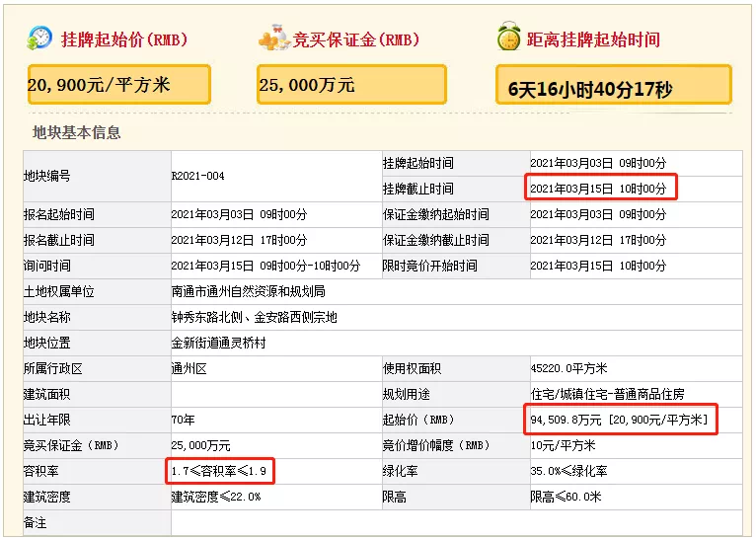Click the 保证金缴纳截止时间 label
The image size is (756, 540).
click(436, 240)
